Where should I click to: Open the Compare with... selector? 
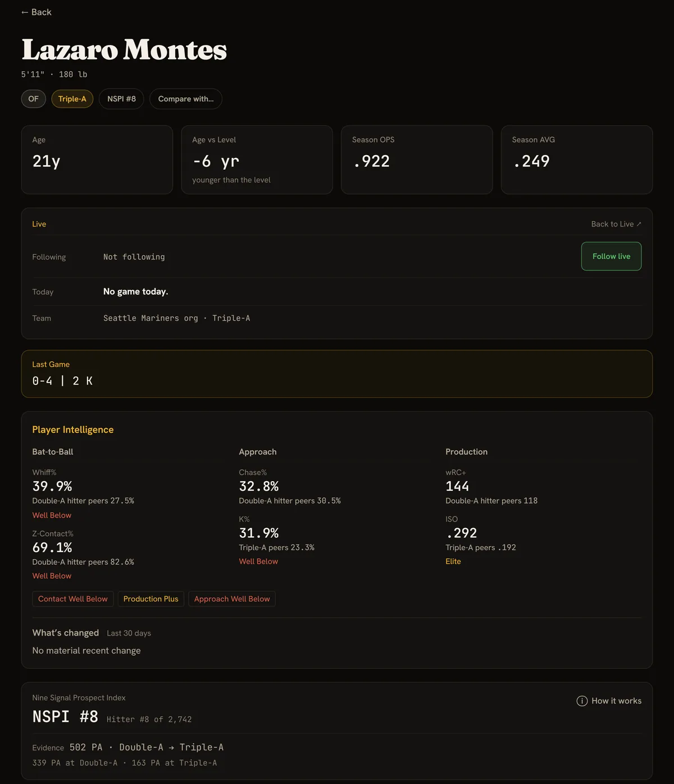(x=186, y=99)
